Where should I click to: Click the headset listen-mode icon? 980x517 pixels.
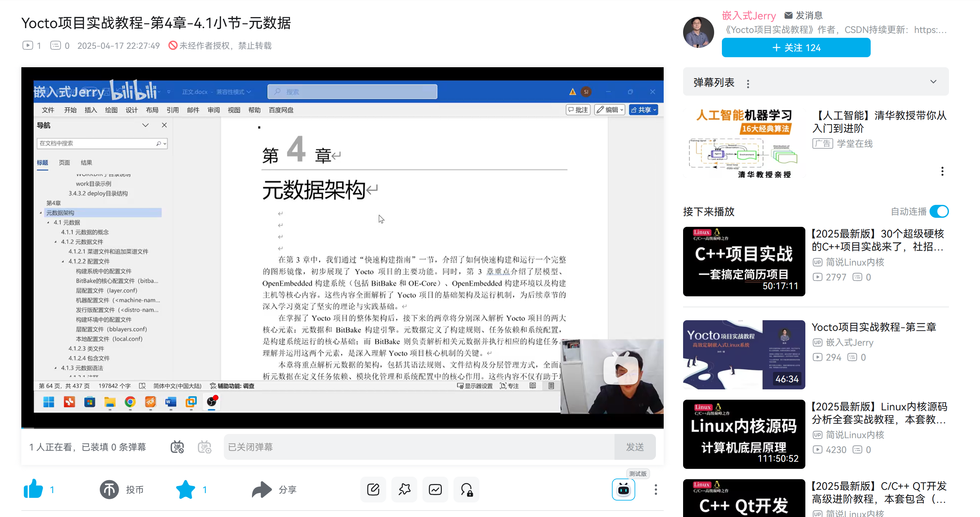[x=466, y=489]
